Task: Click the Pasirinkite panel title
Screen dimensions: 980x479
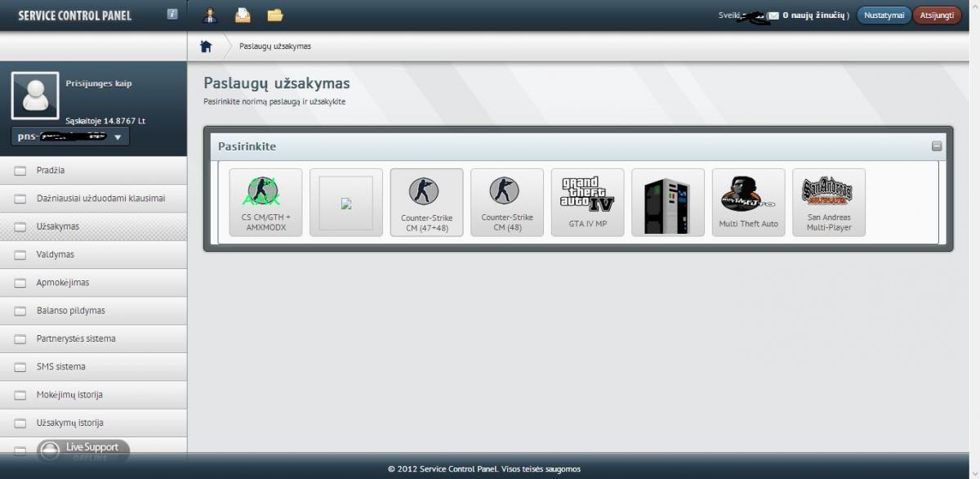Action: point(247,146)
